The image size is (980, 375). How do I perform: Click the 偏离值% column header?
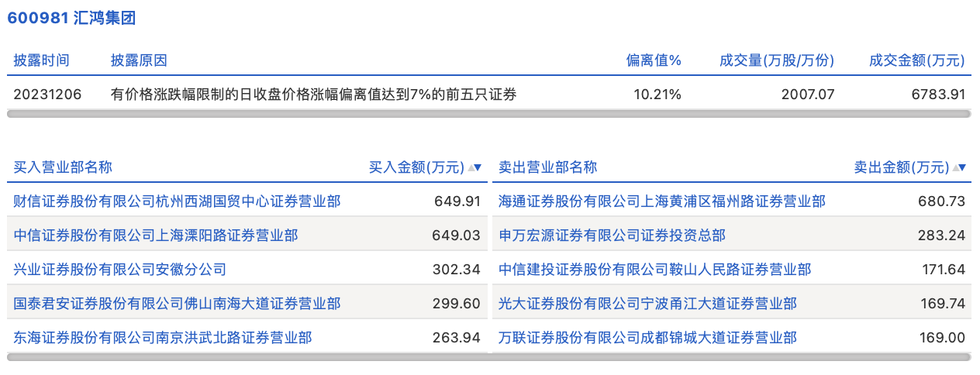(x=654, y=60)
